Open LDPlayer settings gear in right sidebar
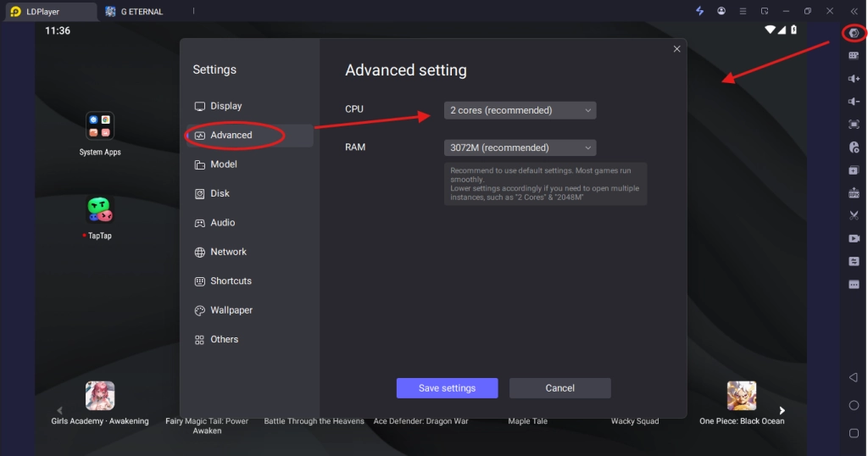 (x=854, y=33)
